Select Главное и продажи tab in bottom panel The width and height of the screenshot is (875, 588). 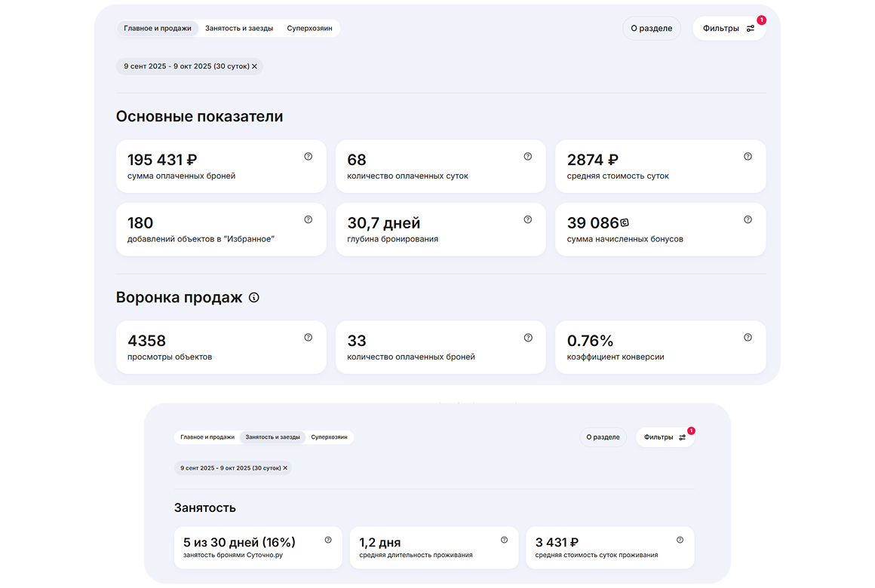click(207, 437)
